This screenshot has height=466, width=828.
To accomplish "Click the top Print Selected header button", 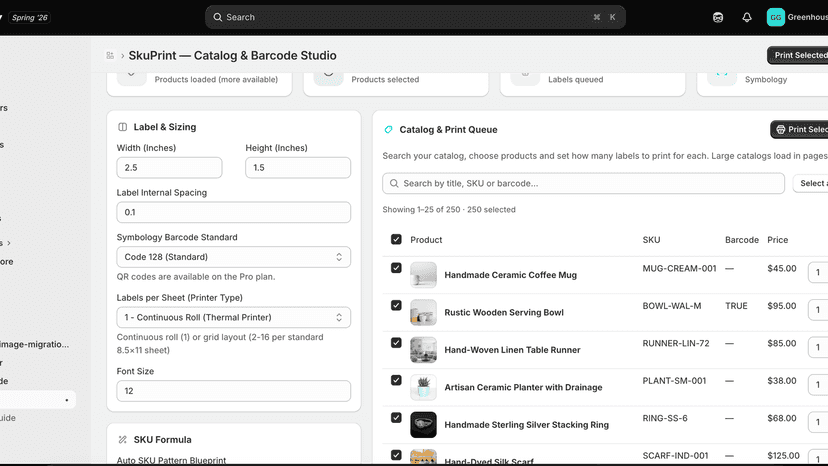I will click(x=798, y=55).
